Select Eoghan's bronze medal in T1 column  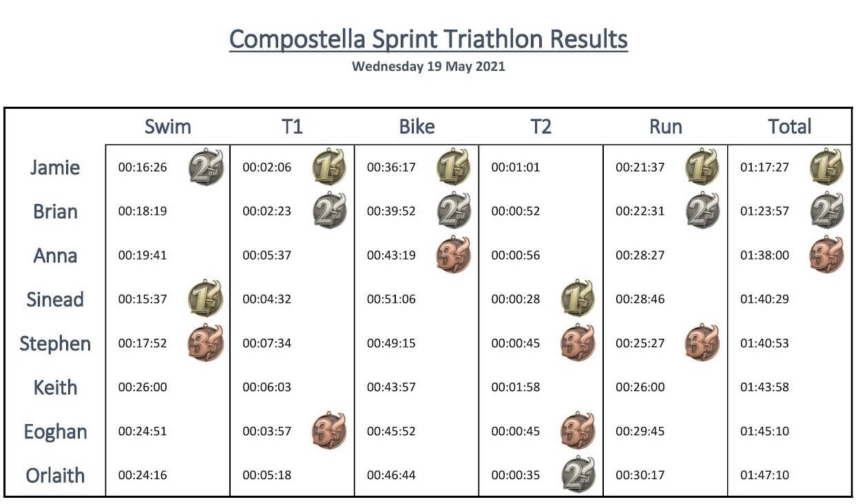330,432
